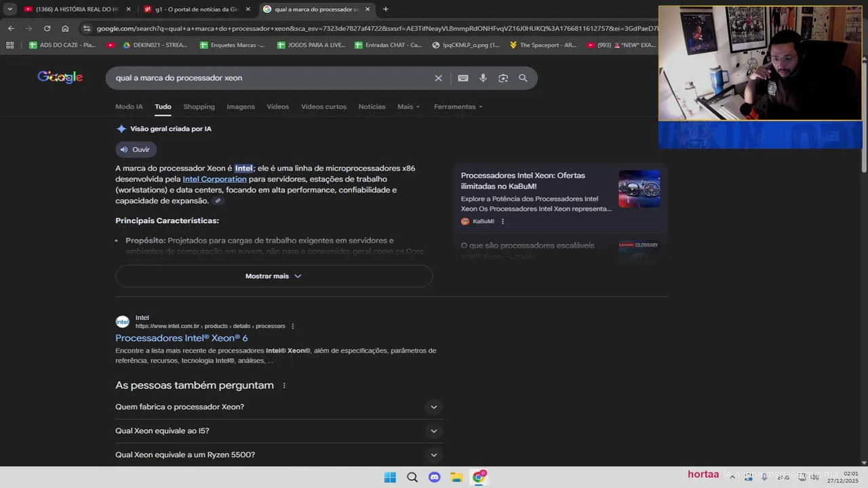Open Processadores Intel Xeon KaBuM offer
The height and width of the screenshot is (488, 868).
pos(523,180)
